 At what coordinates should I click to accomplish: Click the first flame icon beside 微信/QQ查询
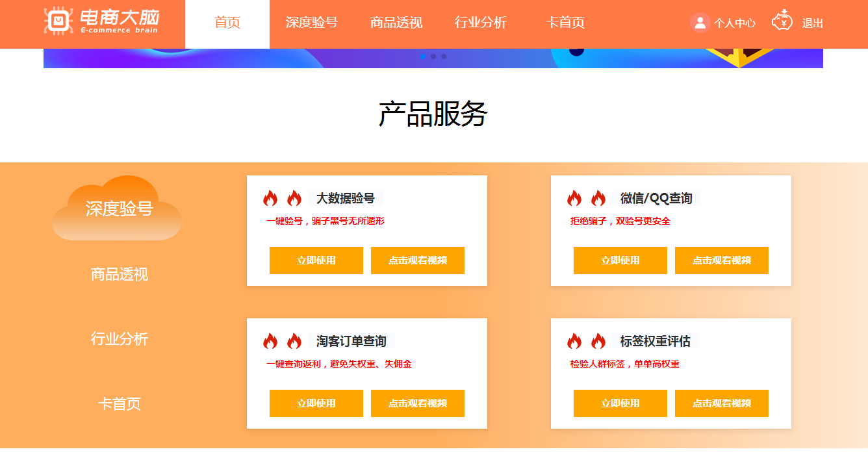point(574,198)
